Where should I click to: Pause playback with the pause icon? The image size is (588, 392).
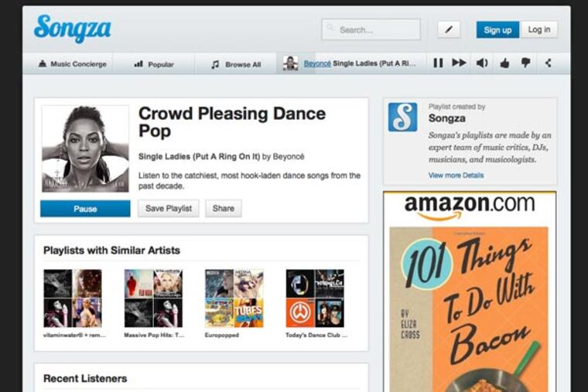[x=438, y=63]
